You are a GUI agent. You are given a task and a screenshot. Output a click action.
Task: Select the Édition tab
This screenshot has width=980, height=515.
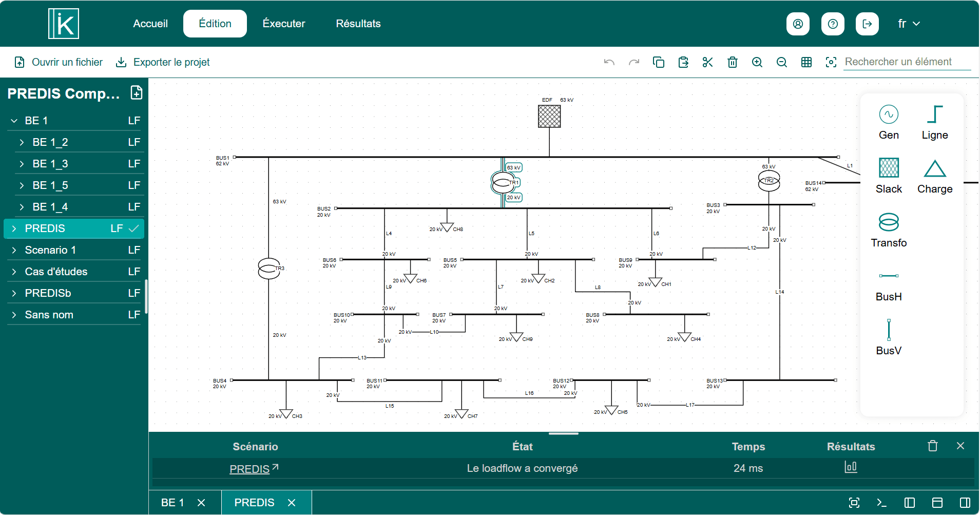[215, 24]
